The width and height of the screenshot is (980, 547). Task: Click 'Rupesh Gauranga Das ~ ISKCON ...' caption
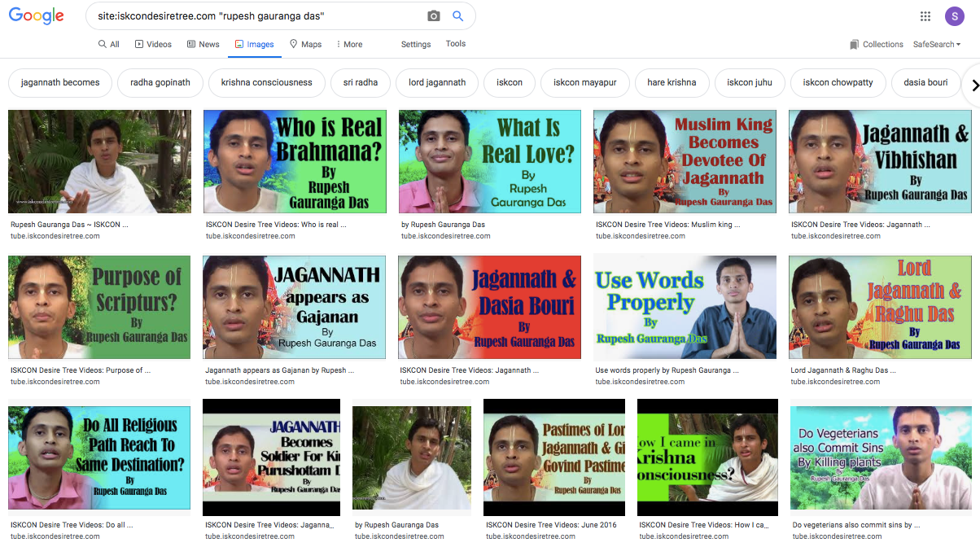[69, 224]
